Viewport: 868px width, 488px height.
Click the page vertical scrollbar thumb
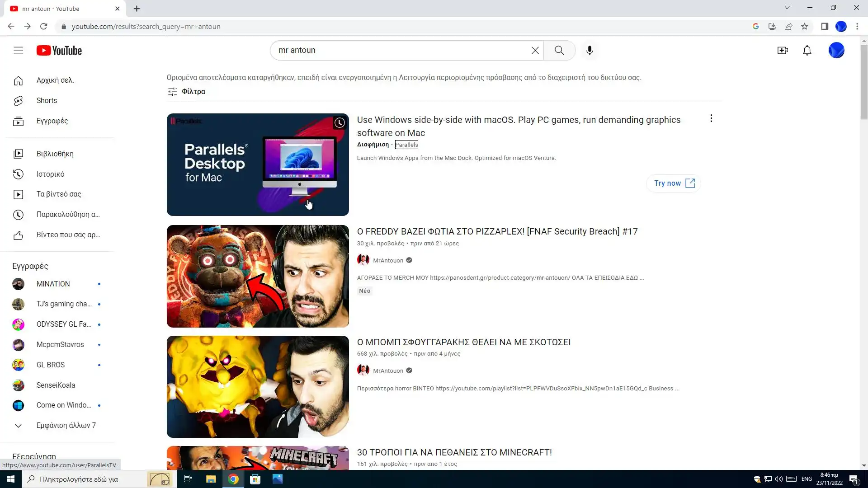(864, 81)
